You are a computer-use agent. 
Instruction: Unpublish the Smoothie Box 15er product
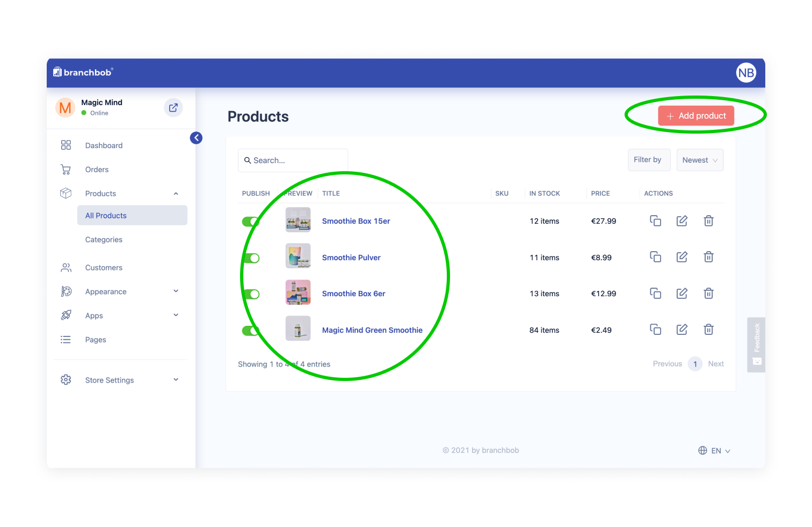pyautogui.click(x=250, y=221)
